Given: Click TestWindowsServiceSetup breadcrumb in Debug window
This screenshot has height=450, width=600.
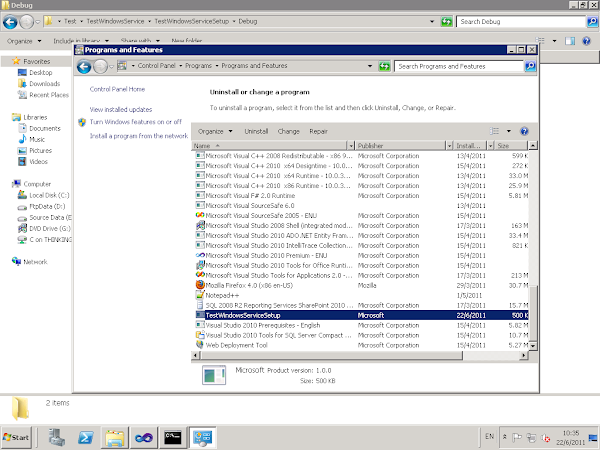Looking at the screenshot, I should coord(191,21).
